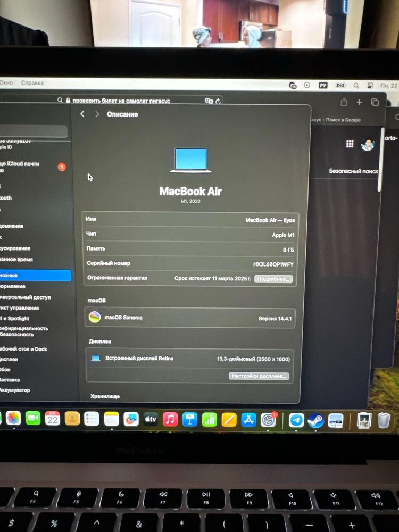Open App Store in the Dock
The width and height of the screenshot is (399, 532).
(248, 420)
